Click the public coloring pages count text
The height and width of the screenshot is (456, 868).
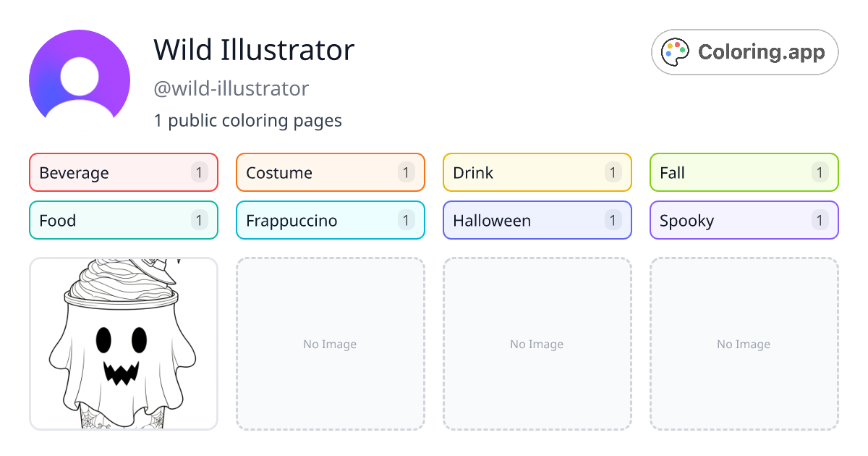coord(247,120)
